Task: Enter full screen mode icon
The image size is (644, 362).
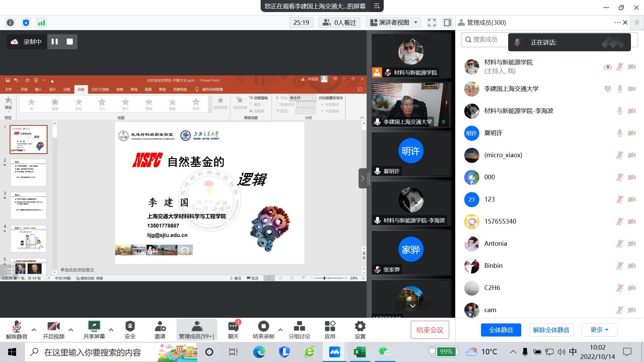Action: coord(432,22)
